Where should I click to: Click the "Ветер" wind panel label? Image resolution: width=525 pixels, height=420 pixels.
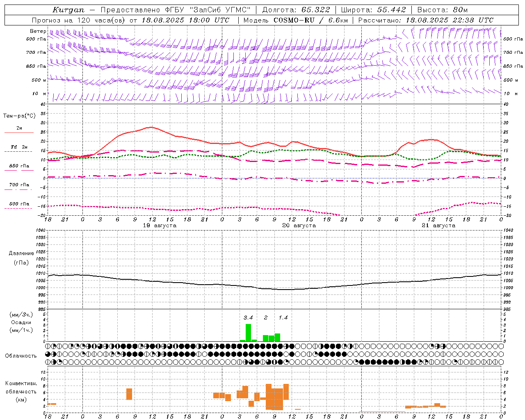coord(38,31)
